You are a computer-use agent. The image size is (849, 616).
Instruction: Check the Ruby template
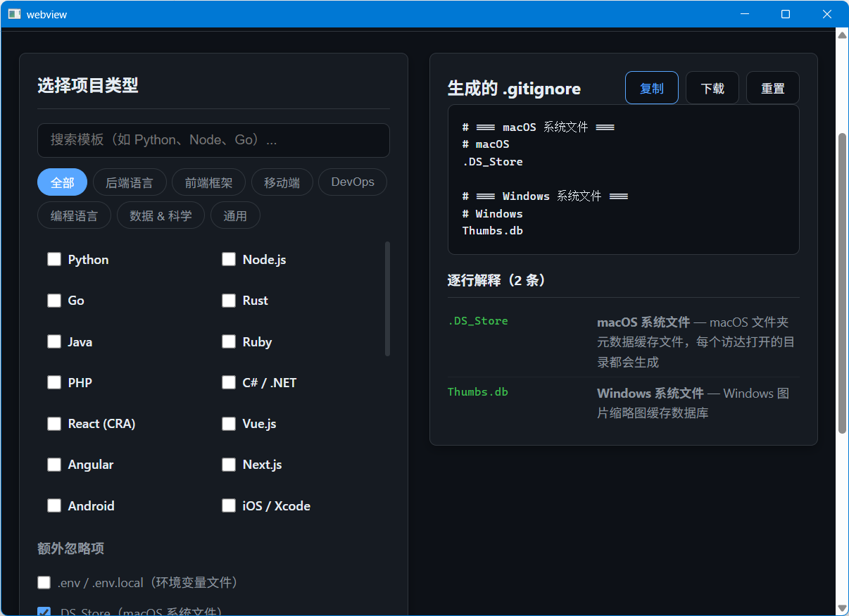(229, 341)
